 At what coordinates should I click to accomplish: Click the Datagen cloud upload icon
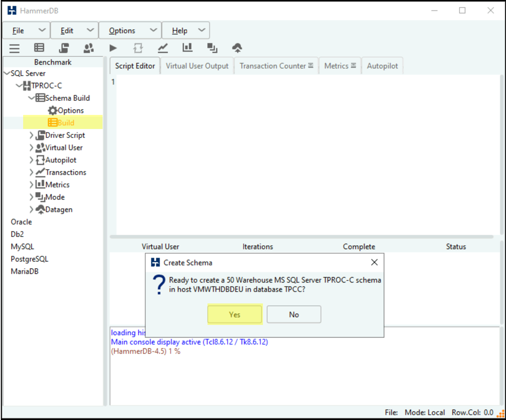click(237, 48)
